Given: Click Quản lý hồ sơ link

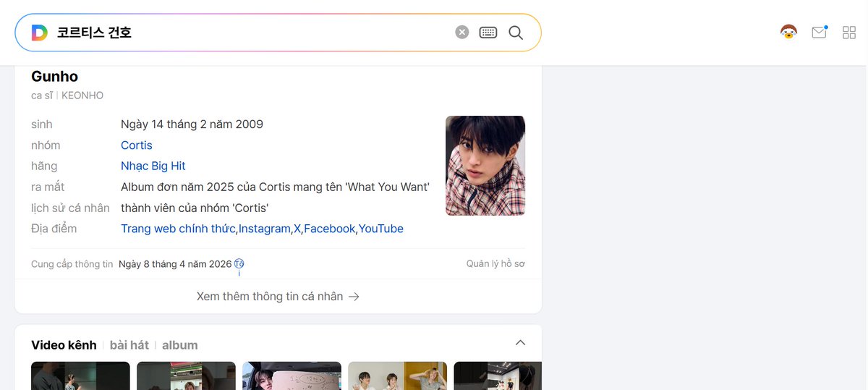Looking at the screenshot, I should click(495, 264).
